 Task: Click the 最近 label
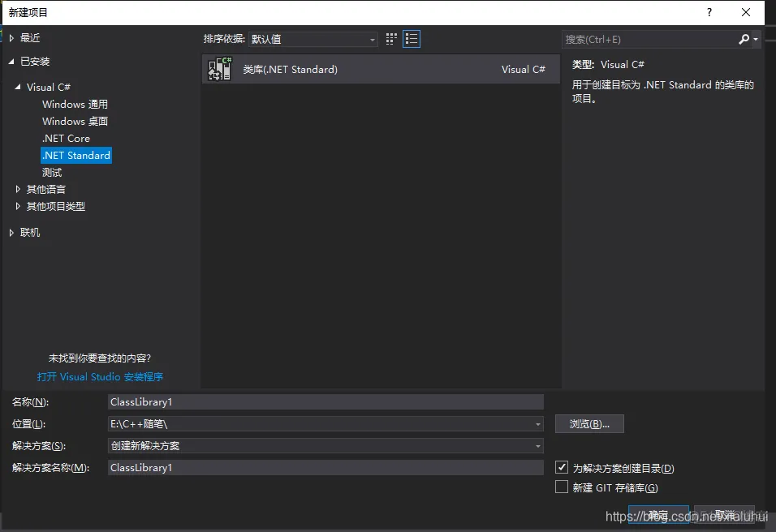click(30, 38)
